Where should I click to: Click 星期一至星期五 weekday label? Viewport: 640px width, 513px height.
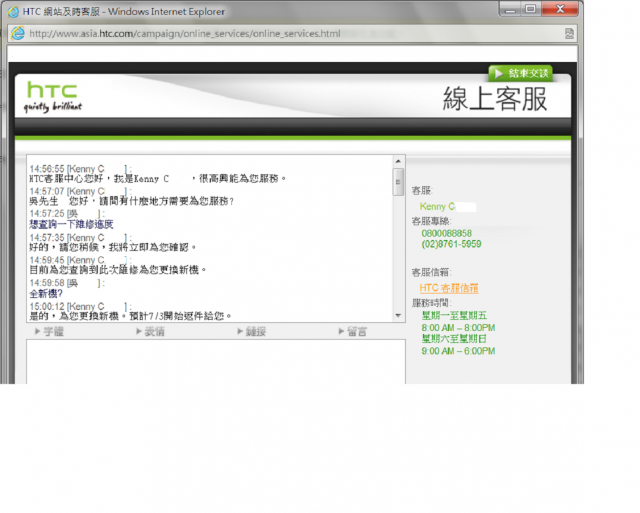tap(454, 315)
